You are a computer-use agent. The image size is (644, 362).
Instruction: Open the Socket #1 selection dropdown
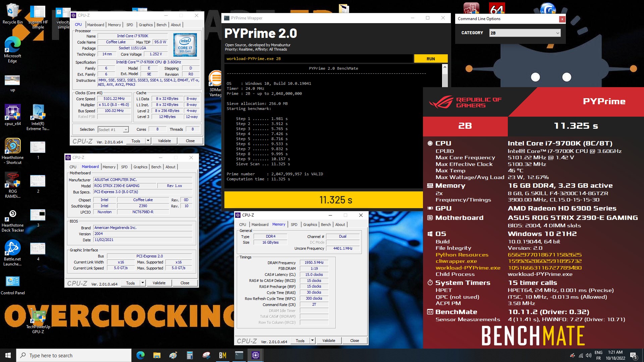(x=113, y=130)
